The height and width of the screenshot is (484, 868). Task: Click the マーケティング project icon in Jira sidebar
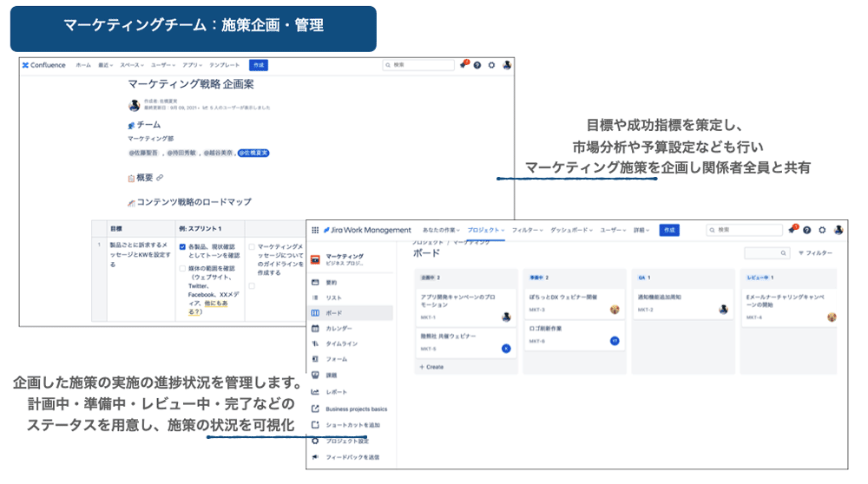click(316, 259)
